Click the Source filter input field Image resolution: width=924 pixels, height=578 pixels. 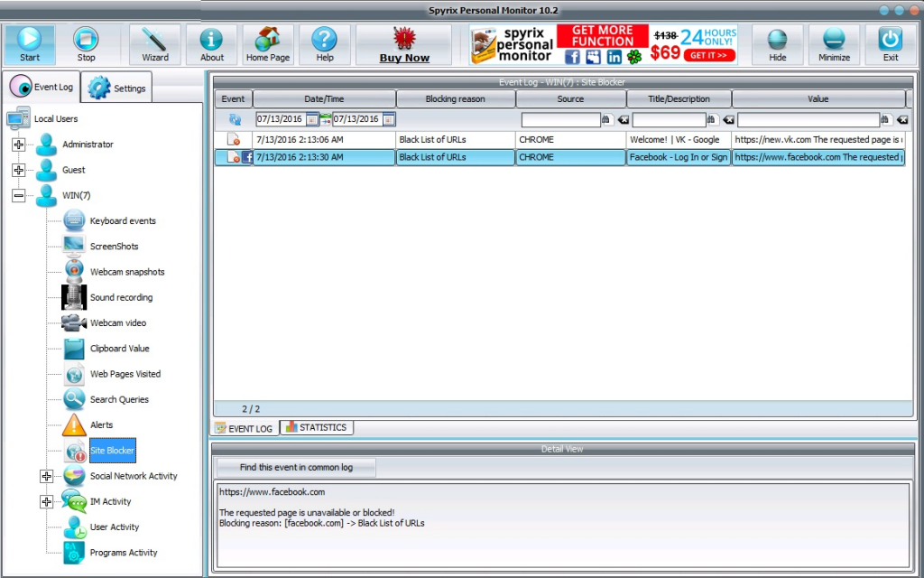(560, 119)
